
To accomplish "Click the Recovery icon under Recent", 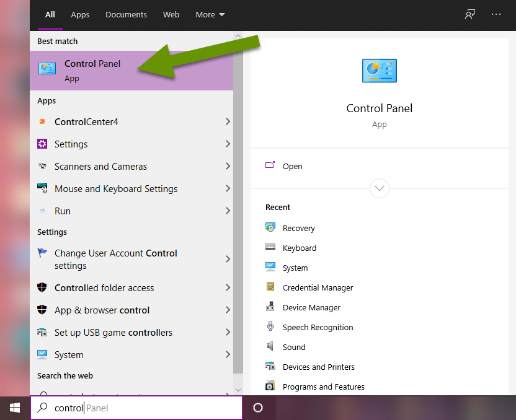I will (270, 227).
